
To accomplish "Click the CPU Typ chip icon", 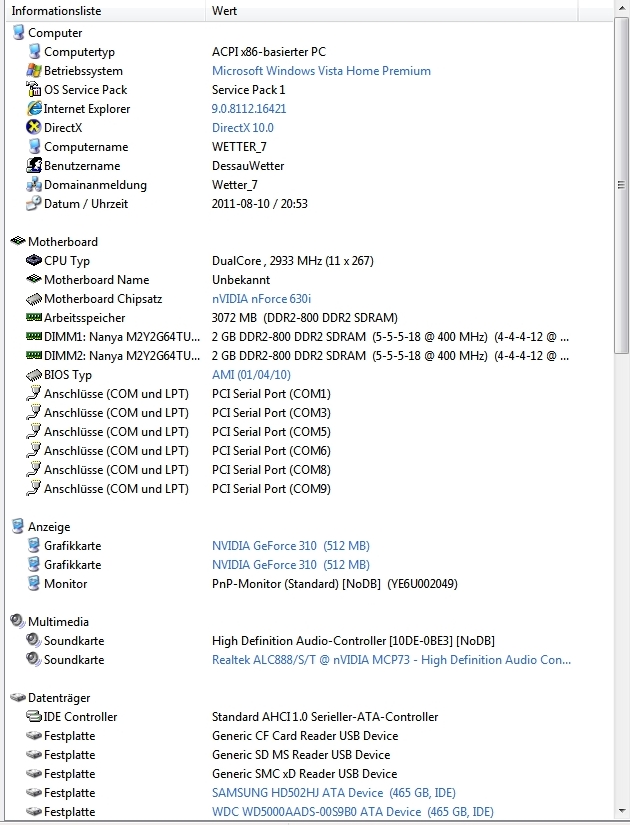I will coord(34,260).
